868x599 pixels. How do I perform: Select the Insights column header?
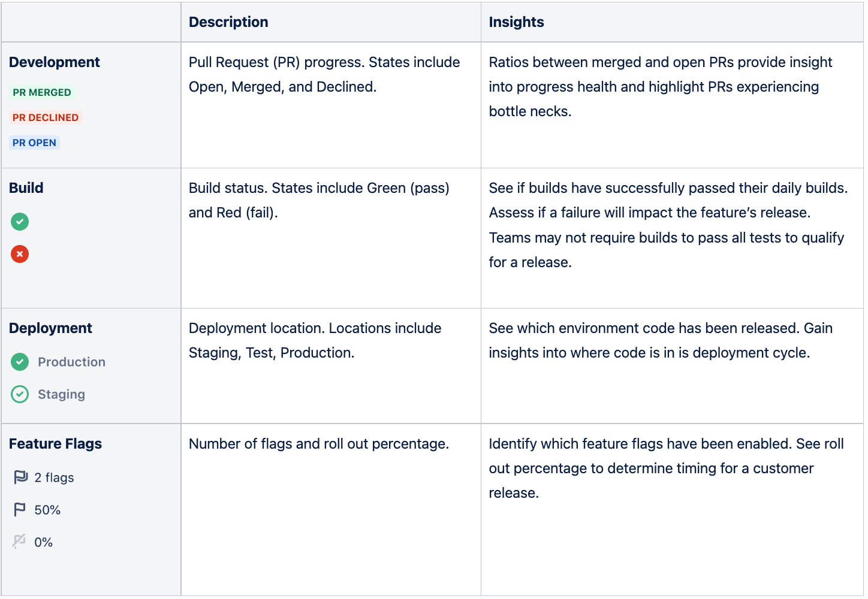[516, 22]
